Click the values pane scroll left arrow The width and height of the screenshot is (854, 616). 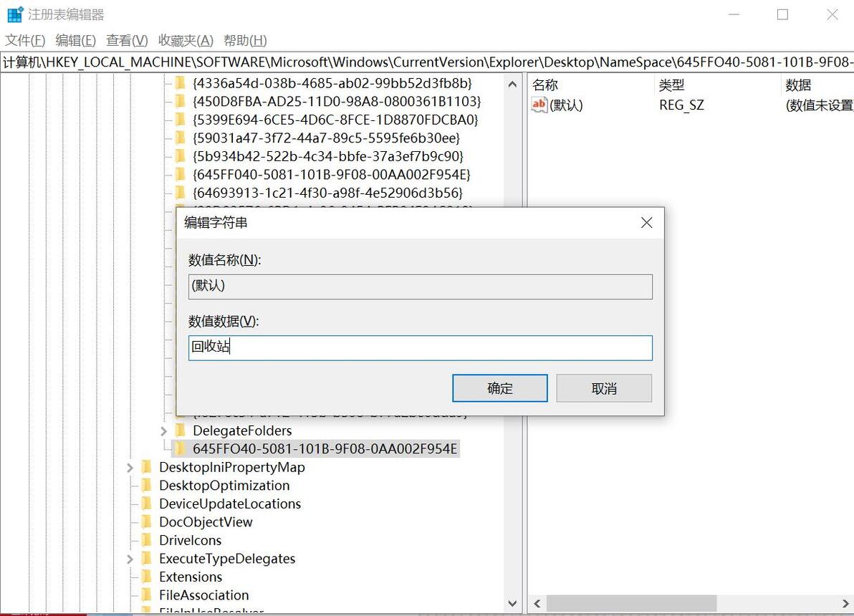click(x=537, y=604)
